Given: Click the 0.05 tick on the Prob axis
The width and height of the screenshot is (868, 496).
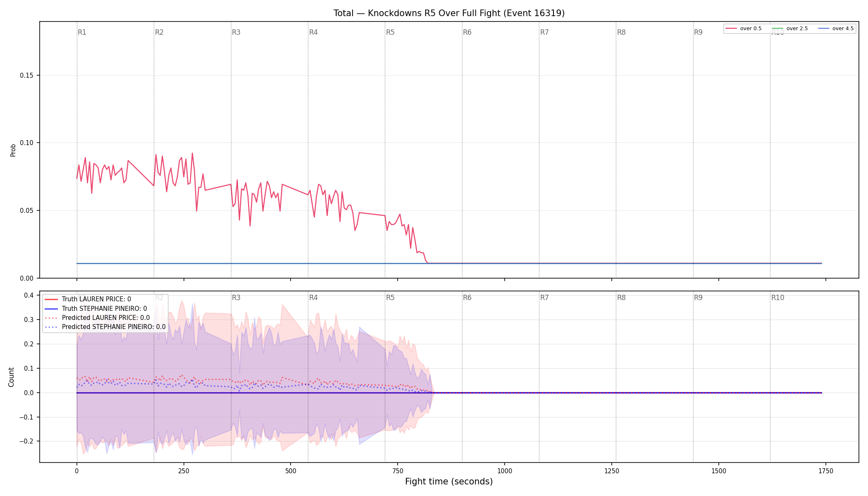Looking at the screenshot, I should 27,210.
